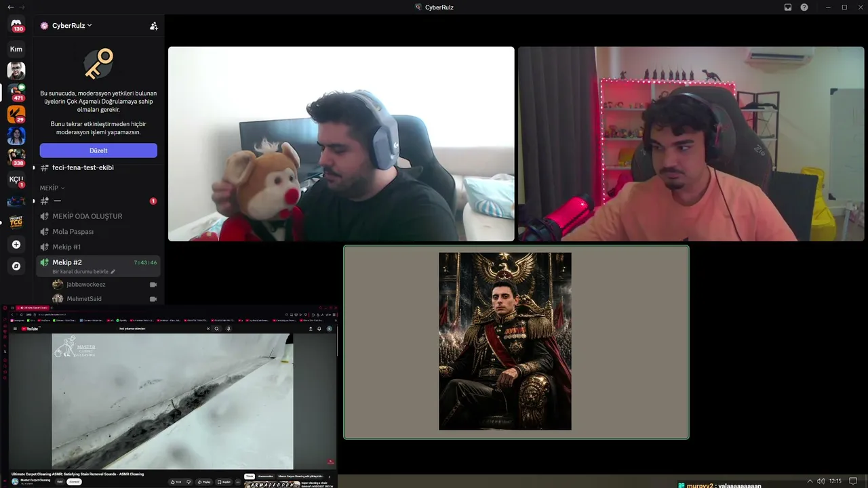Invite people to CyberRulz server
Image resolution: width=868 pixels, height=488 pixels.
(154, 26)
